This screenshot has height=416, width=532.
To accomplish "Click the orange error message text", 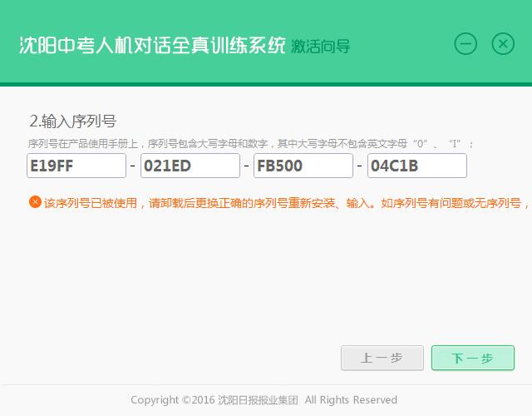I will (x=287, y=203).
